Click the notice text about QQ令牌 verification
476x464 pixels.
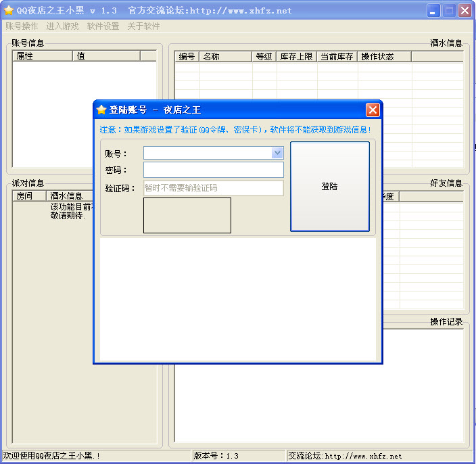click(235, 130)
